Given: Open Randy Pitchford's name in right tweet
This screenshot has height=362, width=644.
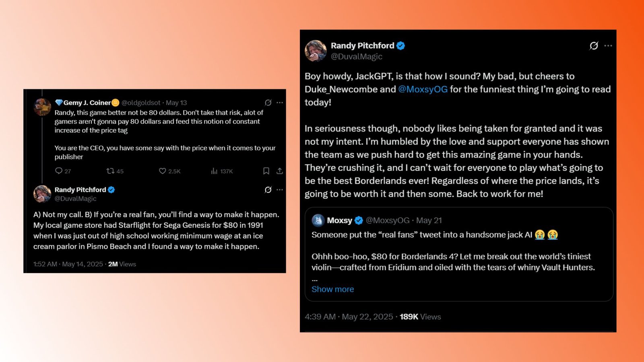Looking at the screenshot, I should pos(362,45).
